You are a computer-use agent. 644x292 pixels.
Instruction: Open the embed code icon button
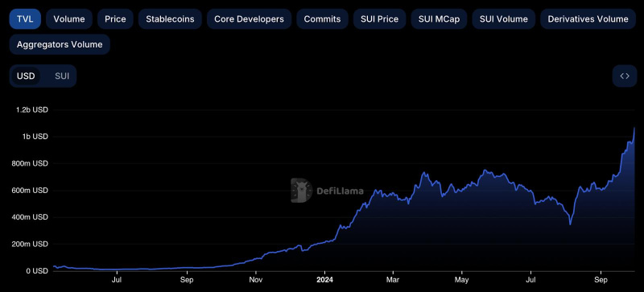pyautogui.click(x=625, y=76)
